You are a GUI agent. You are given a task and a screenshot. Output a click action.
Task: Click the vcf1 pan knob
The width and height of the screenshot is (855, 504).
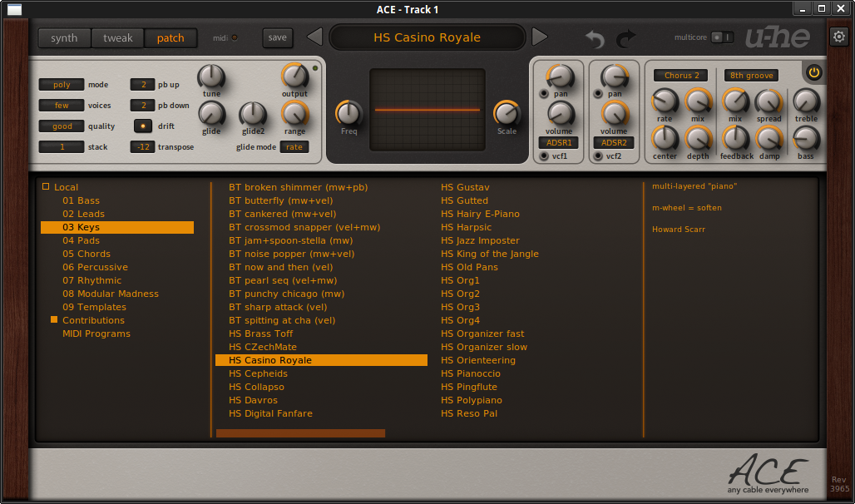(560, 77)
